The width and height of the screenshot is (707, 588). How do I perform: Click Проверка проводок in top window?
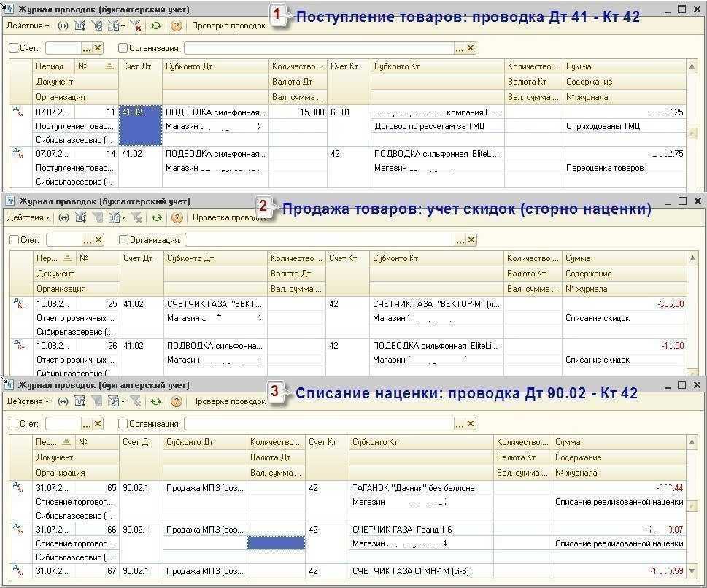tap(228, 26)
